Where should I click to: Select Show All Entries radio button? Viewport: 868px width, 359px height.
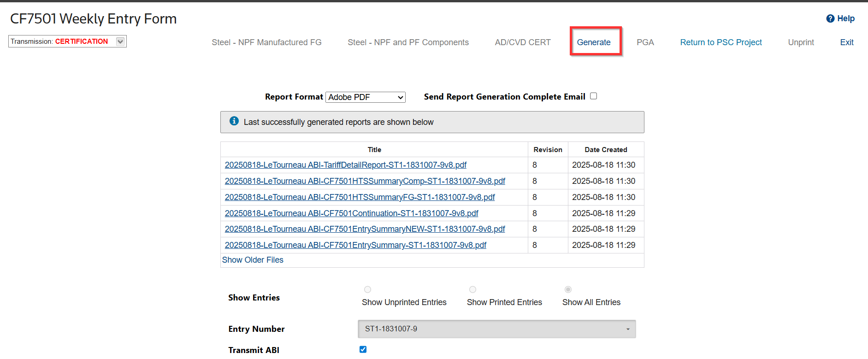(568, 289)
